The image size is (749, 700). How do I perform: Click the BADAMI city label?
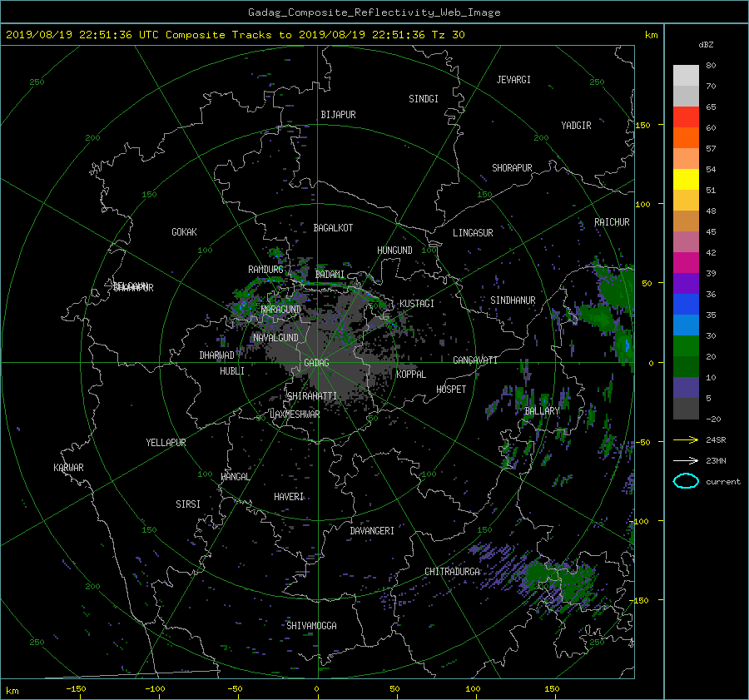coord(330,275)
